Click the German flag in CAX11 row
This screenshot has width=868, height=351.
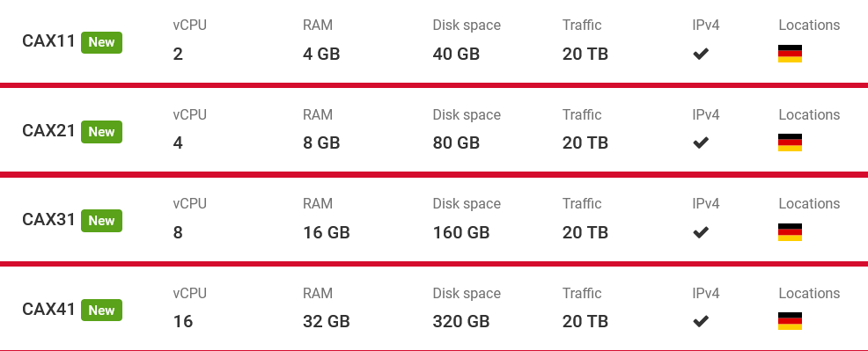point(790,54)
